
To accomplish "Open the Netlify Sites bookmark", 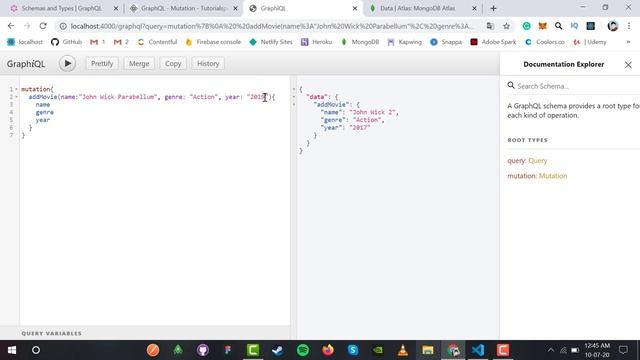I will click(x=271, y=42).
